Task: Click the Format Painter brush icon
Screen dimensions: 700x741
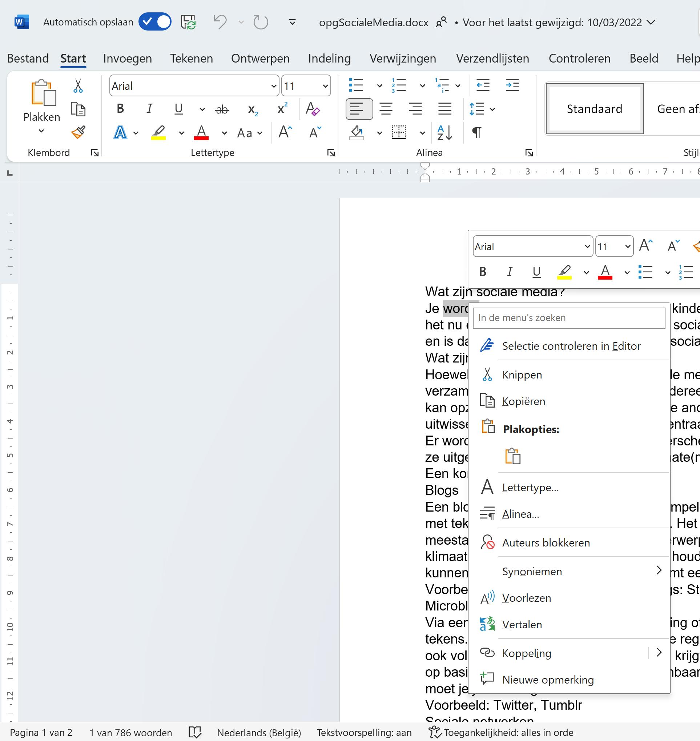Action: point(78,132)
